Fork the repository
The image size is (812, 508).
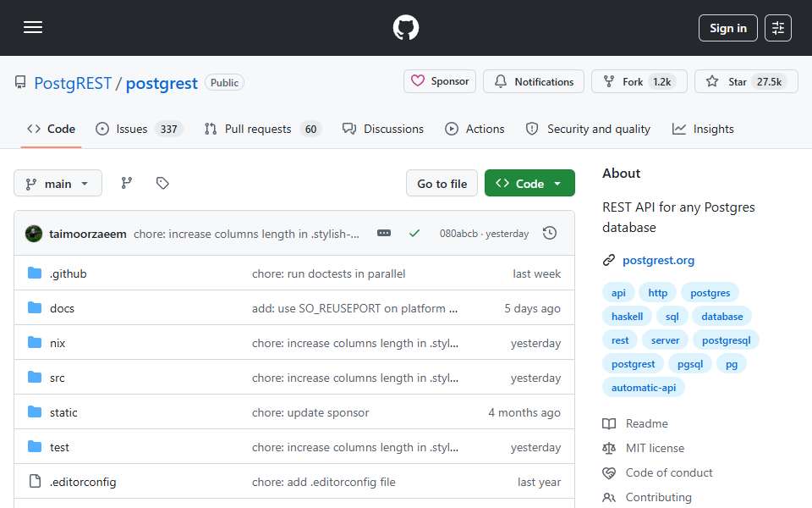click(x=639, y=81)
